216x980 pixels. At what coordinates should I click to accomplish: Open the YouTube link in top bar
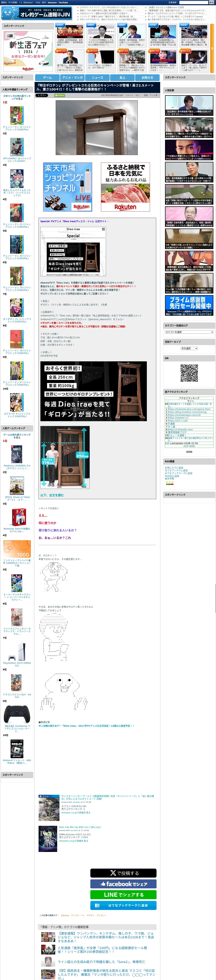63,2
